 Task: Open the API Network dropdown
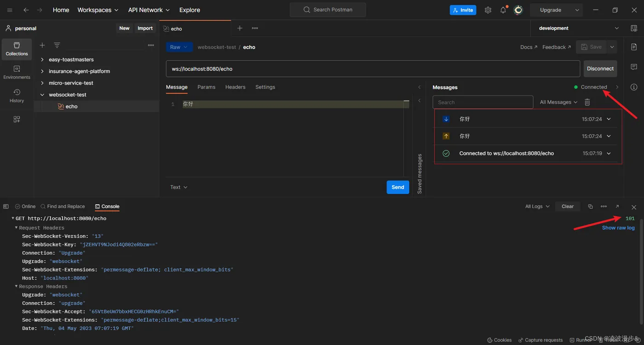tap(149, 10)
